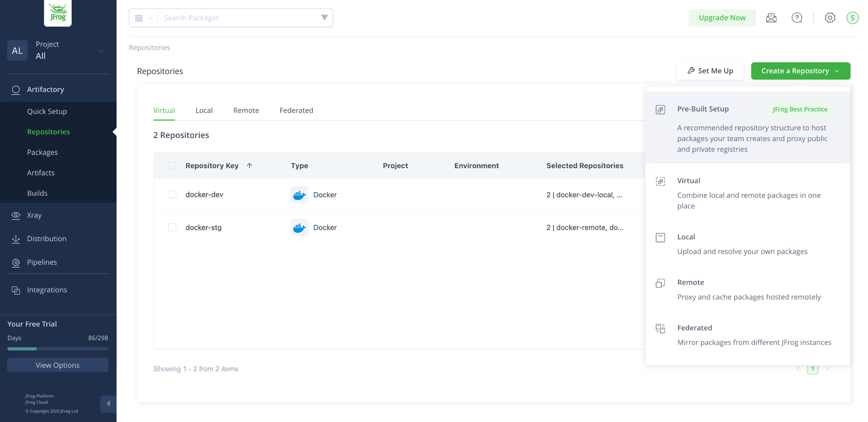
Task: Choose Virtual repository option
Action: point(748,193)
